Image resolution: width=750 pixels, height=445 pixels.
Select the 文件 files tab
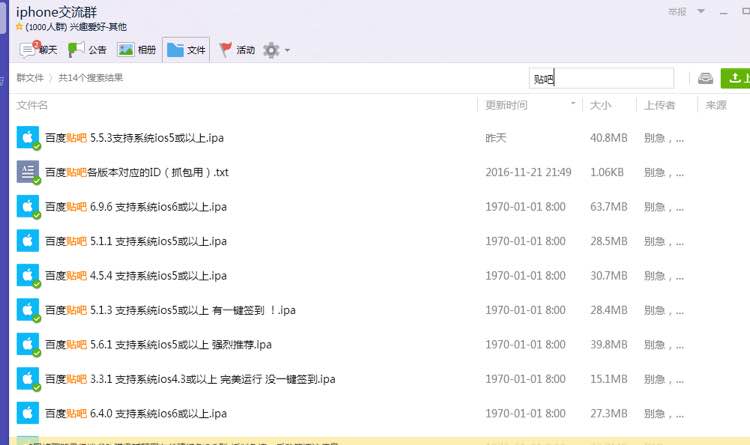pyautogui.click(x=186, y=49)
